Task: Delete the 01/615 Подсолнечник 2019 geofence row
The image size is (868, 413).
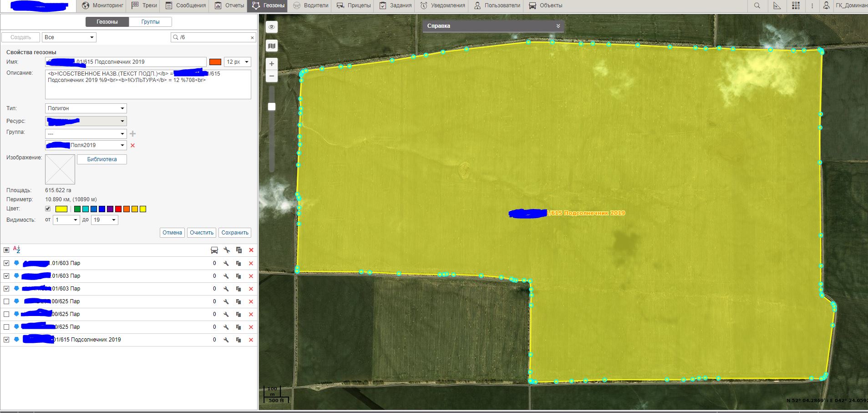Action: [251, 340]
